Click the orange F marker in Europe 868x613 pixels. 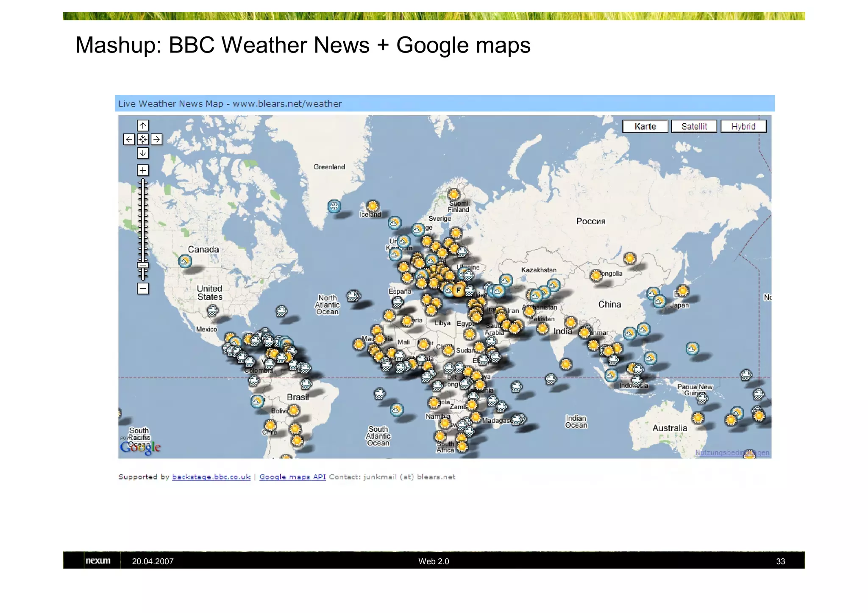point(458,290)
